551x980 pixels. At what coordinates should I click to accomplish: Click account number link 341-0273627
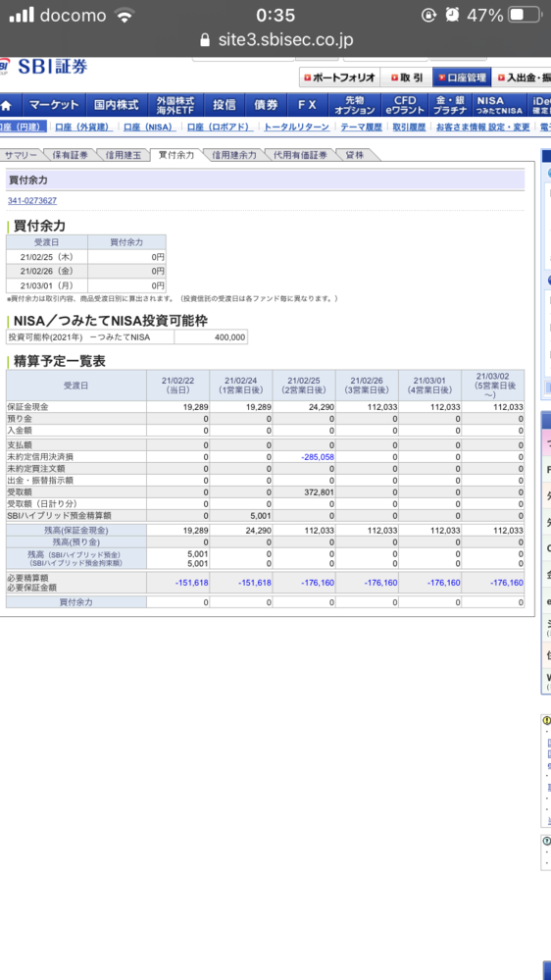(x=31, y=201)
